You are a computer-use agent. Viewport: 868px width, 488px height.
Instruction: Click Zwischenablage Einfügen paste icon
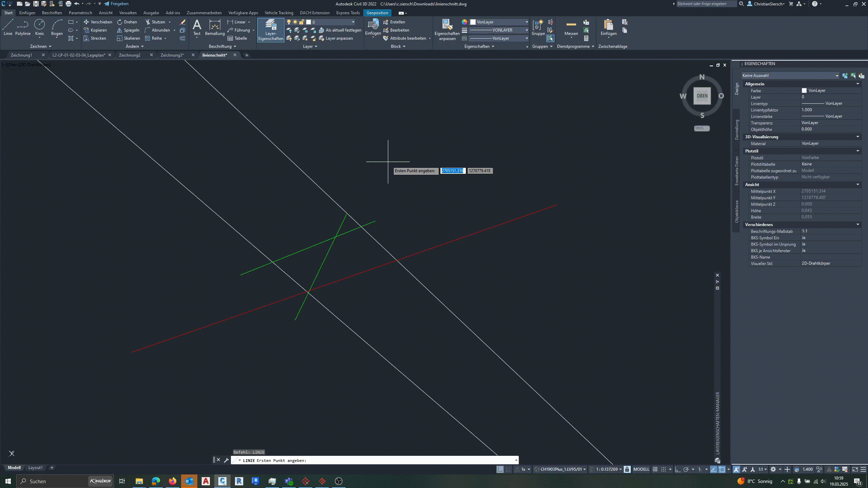[608, 24]
